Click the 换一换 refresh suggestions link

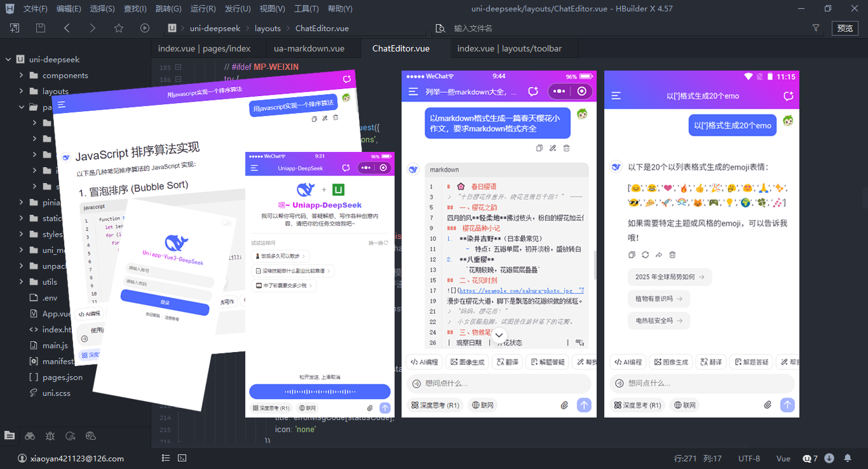[379, 243]
